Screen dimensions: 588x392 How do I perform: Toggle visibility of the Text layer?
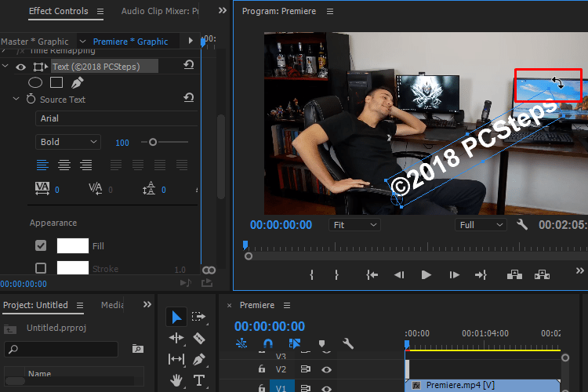[20, 67]
